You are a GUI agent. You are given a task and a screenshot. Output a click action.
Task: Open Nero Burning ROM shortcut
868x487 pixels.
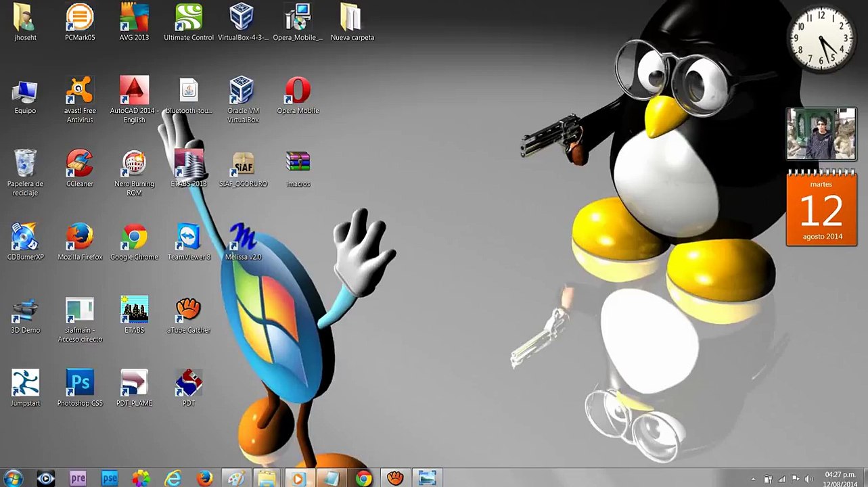(x=134, y=173)
